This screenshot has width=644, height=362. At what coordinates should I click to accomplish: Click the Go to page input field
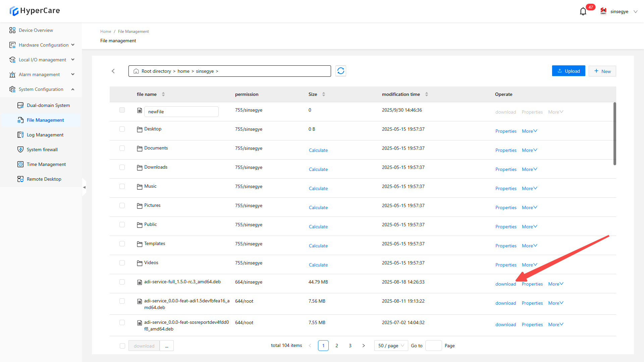click(x=433, y=346)
